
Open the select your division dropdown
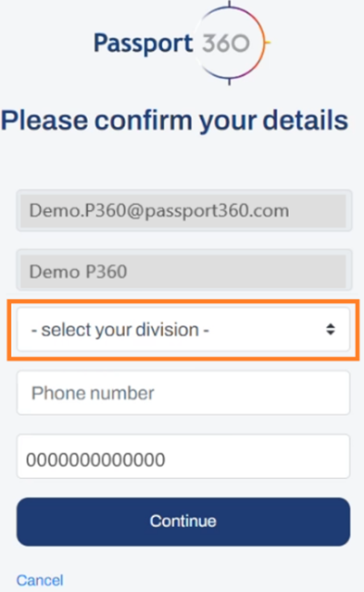(183, 329)
